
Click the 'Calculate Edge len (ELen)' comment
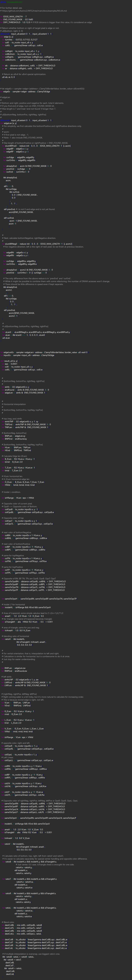[x=15, y=456]
